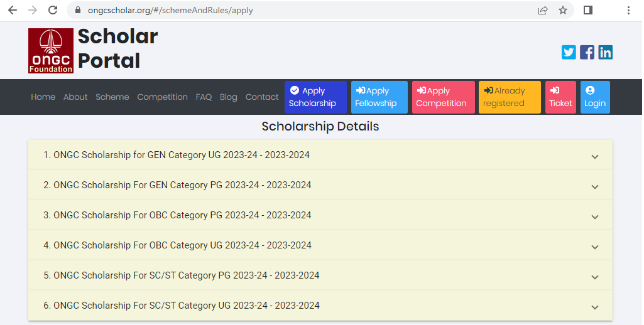Viewport: 644px width, 325px height.
Task: Click the blue Login button
Action: point(595,97)
